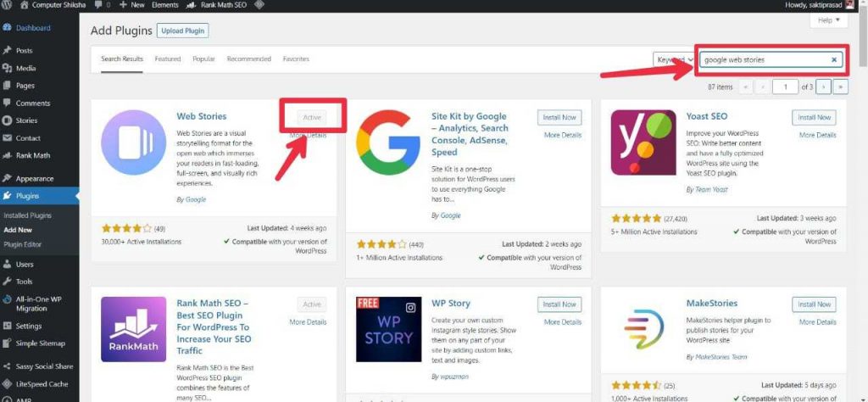Select Add New plugin submenu
The width and height of the screenshot is (868, 402).
[x=18, y=230]
